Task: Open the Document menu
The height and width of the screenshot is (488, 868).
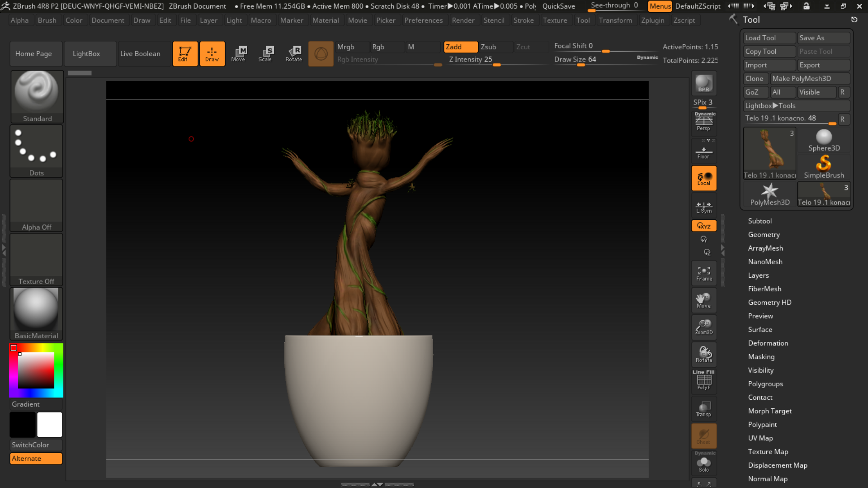Action: 108,20
